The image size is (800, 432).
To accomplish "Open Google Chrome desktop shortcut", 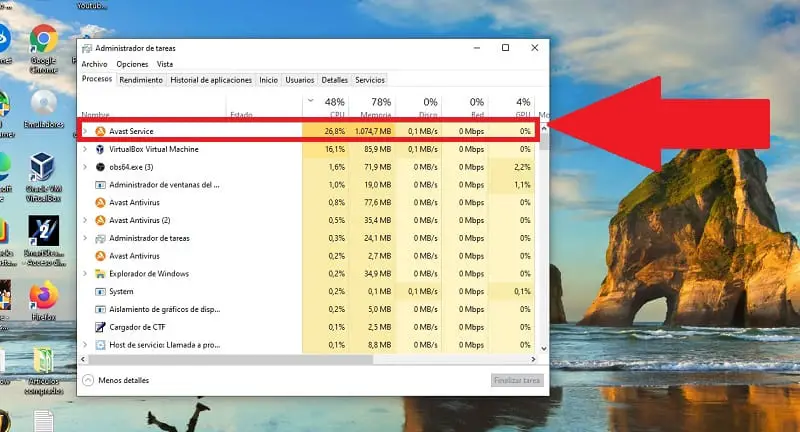I will [43, 49].
